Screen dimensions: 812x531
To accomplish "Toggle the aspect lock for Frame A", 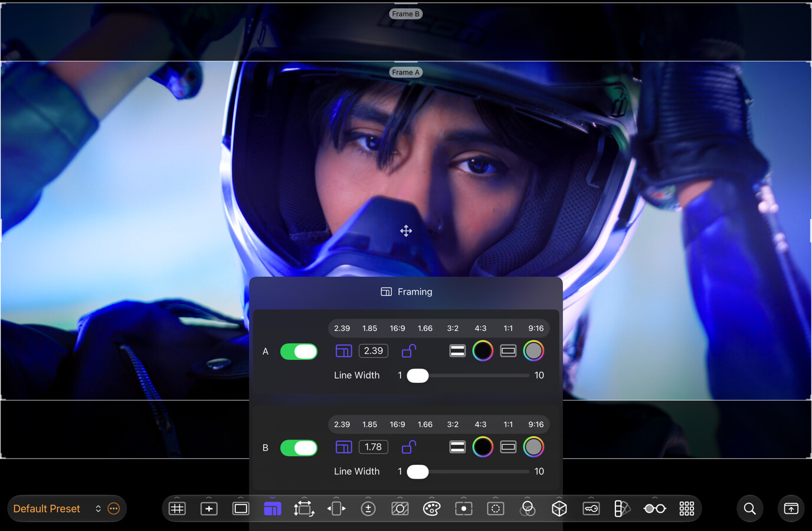I will click(x=409, y=351).
